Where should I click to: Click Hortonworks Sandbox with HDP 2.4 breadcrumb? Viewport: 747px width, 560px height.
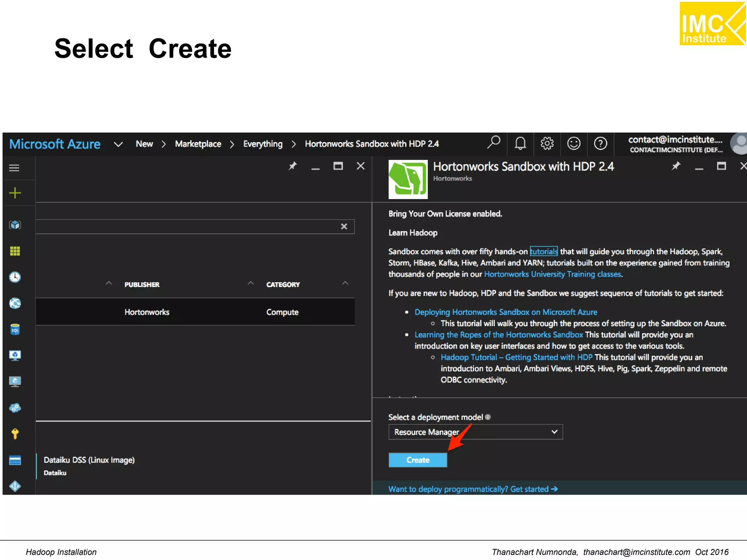(372, 144)
